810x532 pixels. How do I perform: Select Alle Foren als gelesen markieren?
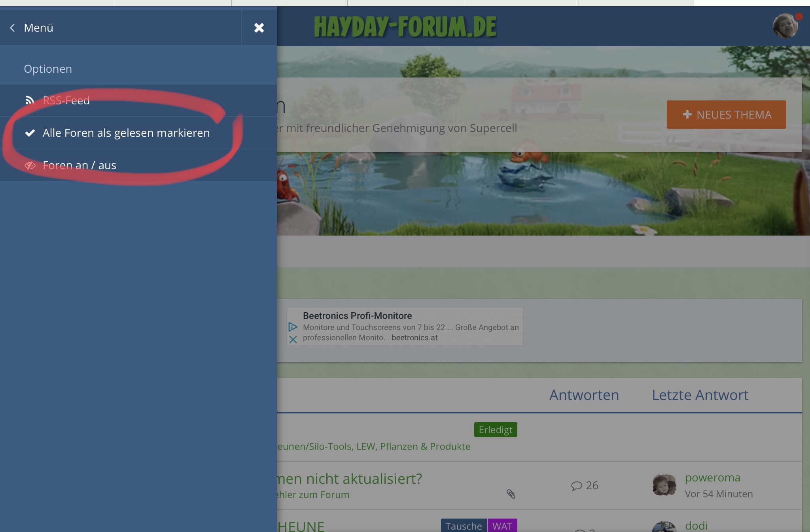(126, 133)
